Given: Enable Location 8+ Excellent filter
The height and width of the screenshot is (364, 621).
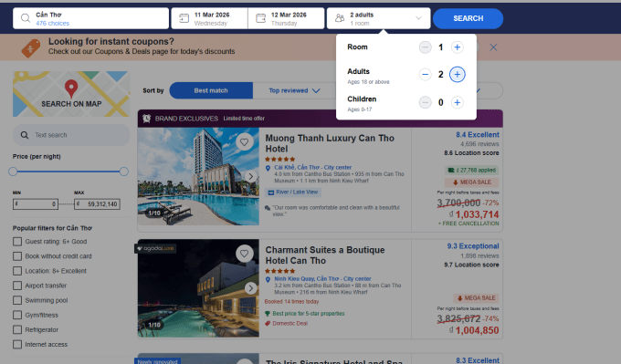Looking at the screenshot, I should 17,271.
